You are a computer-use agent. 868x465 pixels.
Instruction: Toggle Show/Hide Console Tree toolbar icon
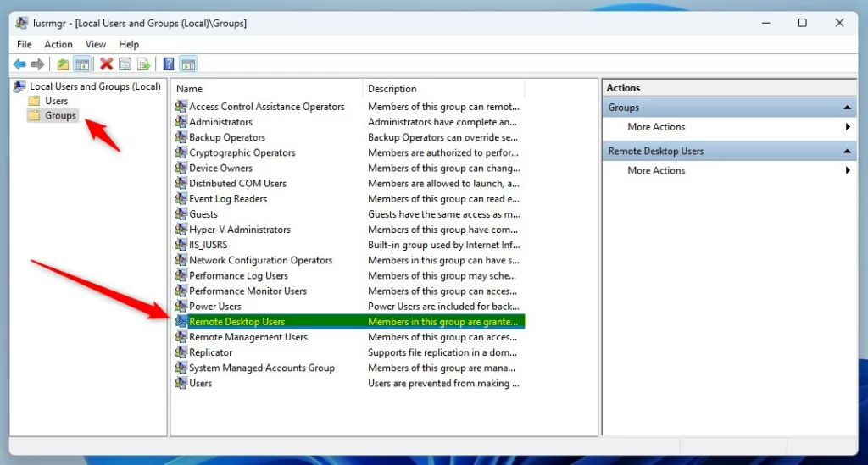point(82,64)
